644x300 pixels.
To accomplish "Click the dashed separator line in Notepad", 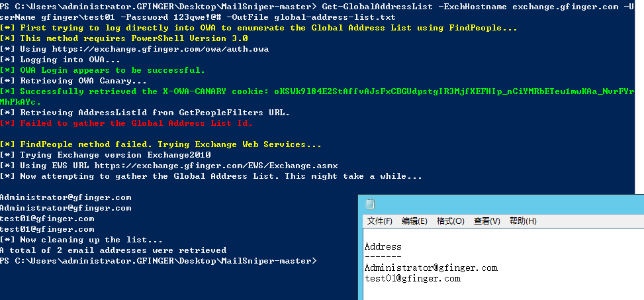I will coord(383,257).
